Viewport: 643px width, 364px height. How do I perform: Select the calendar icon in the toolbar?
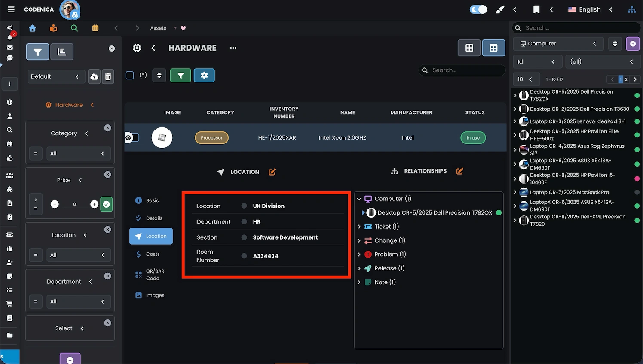tap(95, 27)
